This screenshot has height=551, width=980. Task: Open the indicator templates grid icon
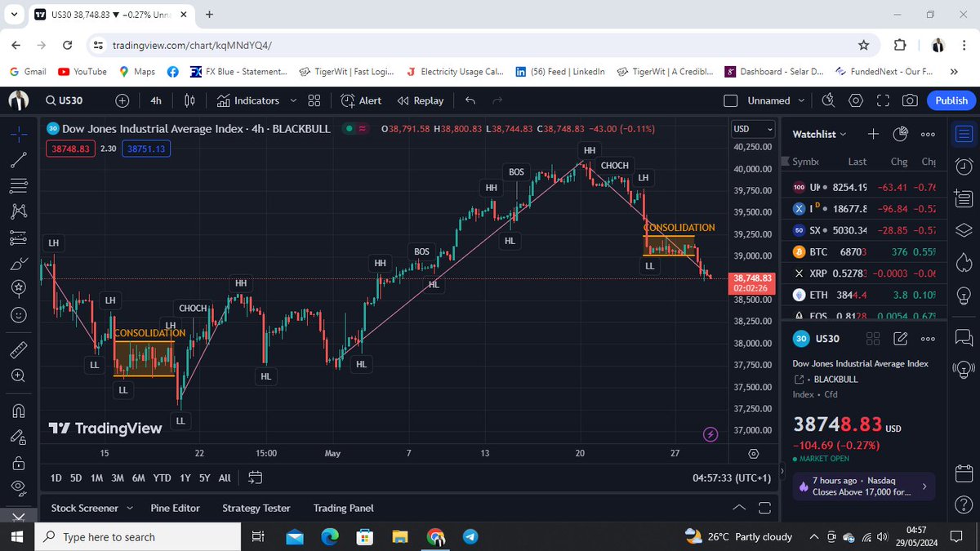point(314,100)
